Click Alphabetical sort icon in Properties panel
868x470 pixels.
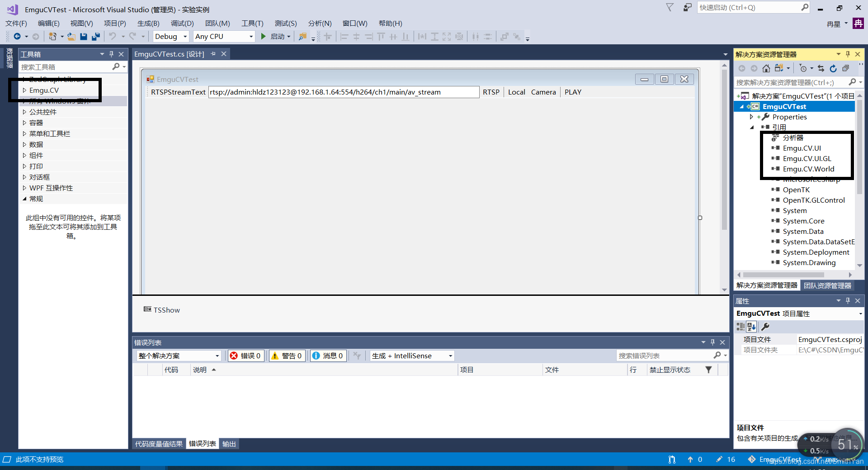(x=752, y=327)
